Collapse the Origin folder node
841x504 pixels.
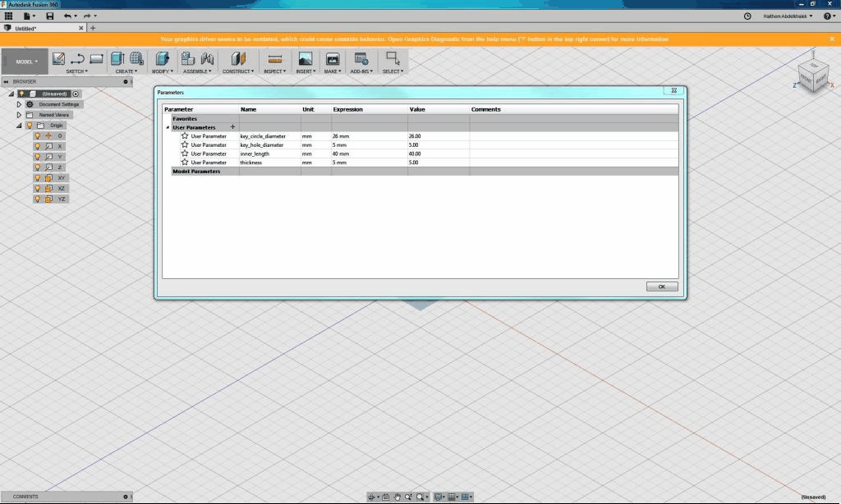pos(19,126)
